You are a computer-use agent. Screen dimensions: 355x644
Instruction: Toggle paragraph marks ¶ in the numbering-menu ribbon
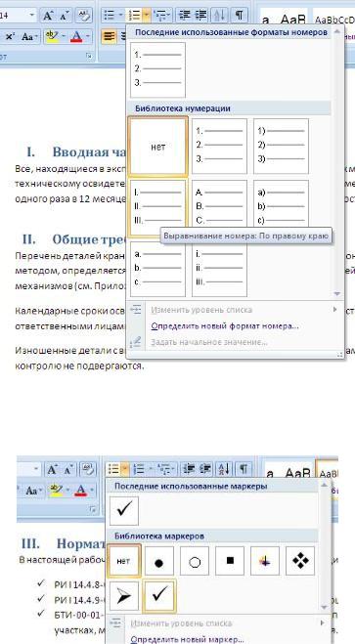point(239,16)
